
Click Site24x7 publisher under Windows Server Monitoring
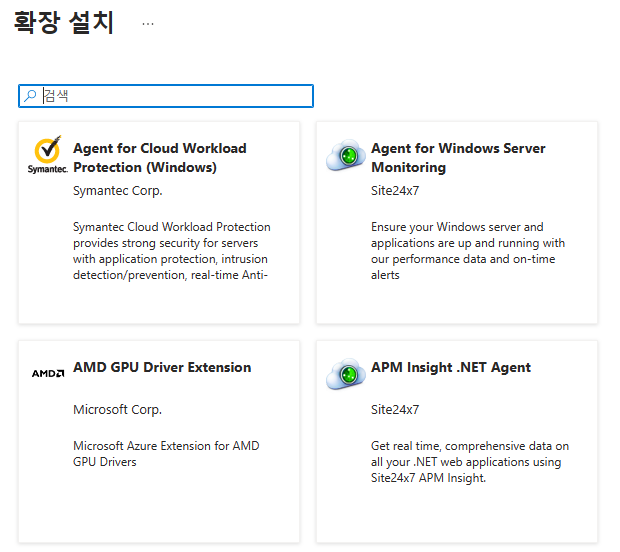click(x=395, y=191)
